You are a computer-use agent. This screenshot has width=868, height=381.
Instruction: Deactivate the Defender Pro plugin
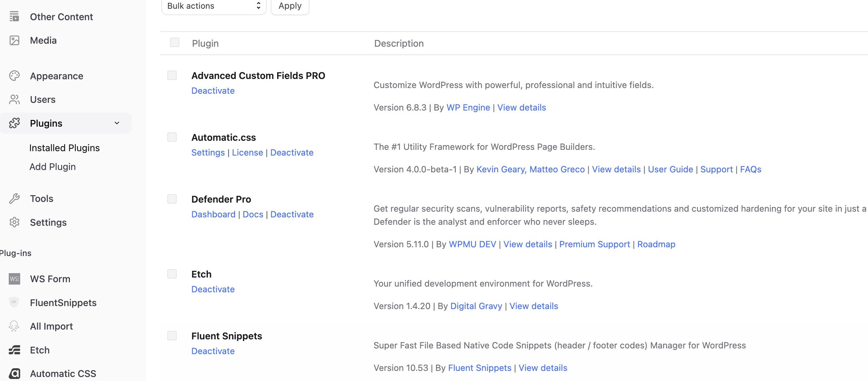[292, 214]
